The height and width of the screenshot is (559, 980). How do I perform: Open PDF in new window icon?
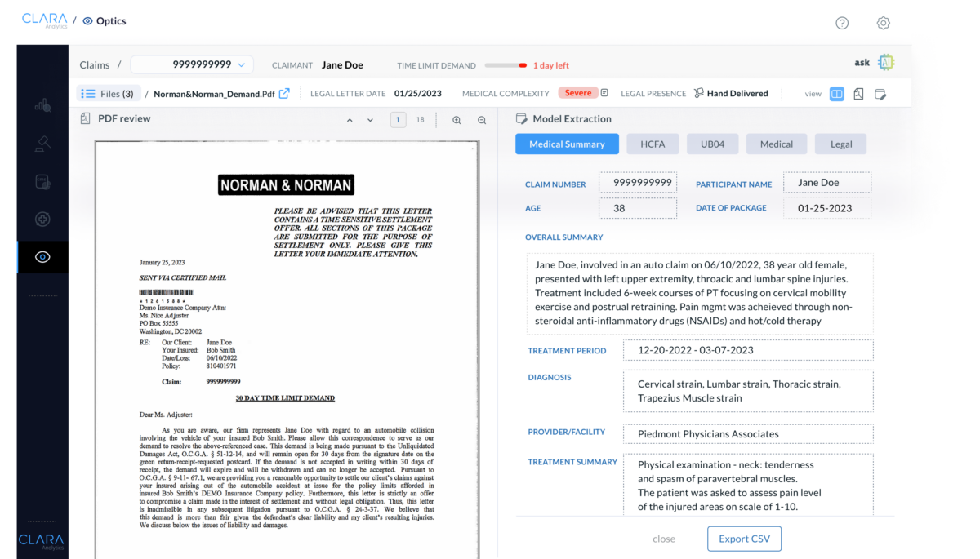coord(284,93)
